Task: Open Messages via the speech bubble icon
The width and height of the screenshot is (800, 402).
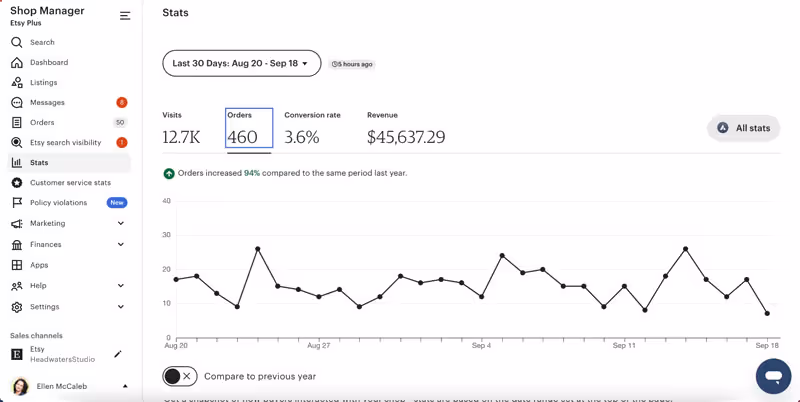Action: (x=17, y=103)
